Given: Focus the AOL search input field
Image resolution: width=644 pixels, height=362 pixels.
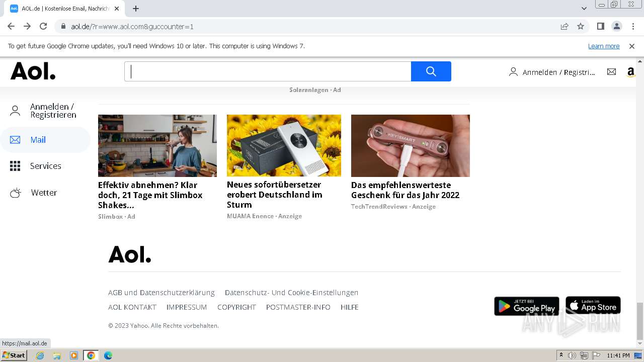Looking at the screenshot, I should click(268, 71).
